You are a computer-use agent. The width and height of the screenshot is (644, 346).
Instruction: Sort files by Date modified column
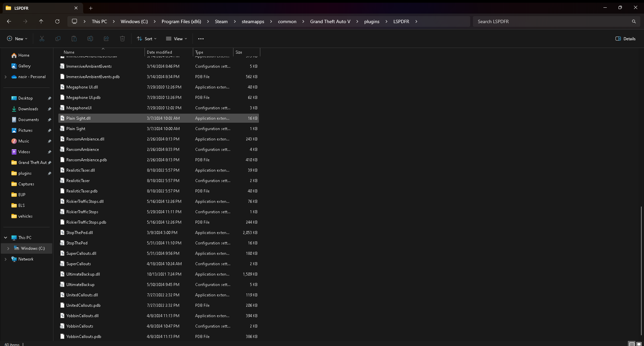pyautogui.click(x=159, y=52)
